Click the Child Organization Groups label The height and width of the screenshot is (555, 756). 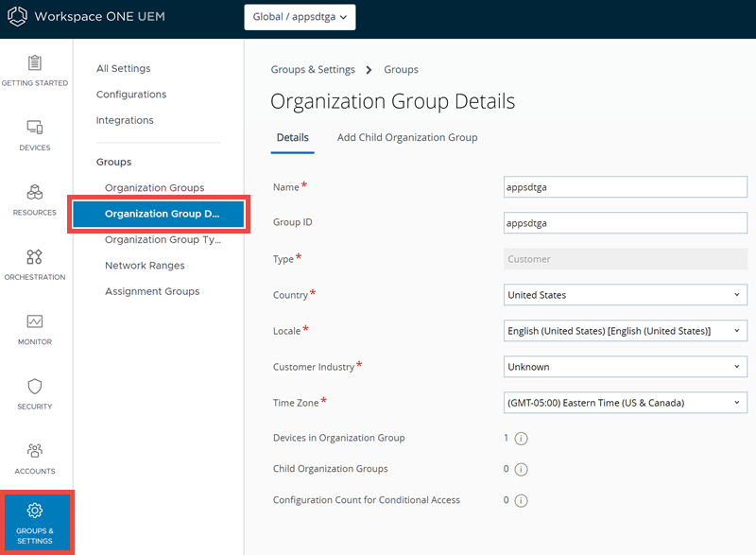tap(330, 469)
